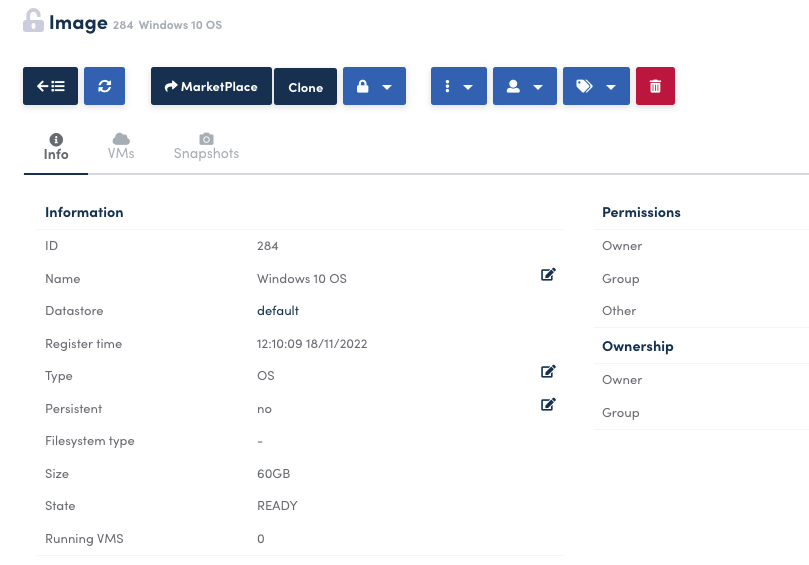Edit the image Type value

(x=548, y=372)
